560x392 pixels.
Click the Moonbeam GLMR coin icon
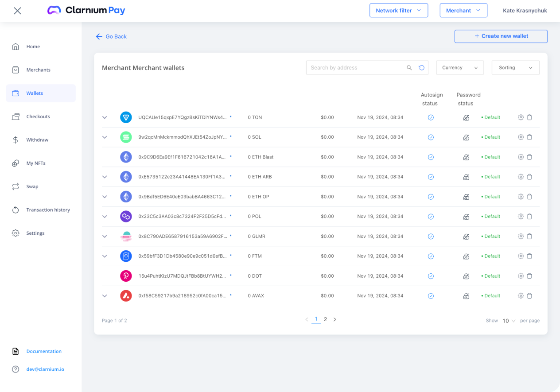coord(126,236)
